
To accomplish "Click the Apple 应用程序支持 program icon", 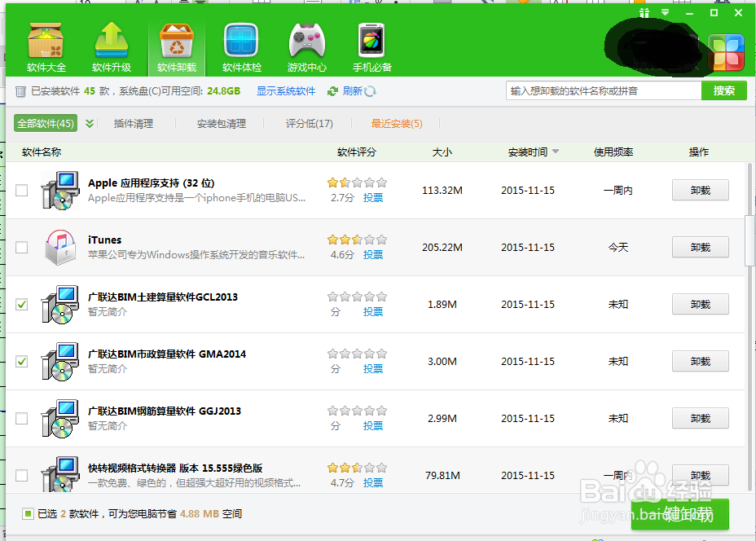I will (60, 191).
